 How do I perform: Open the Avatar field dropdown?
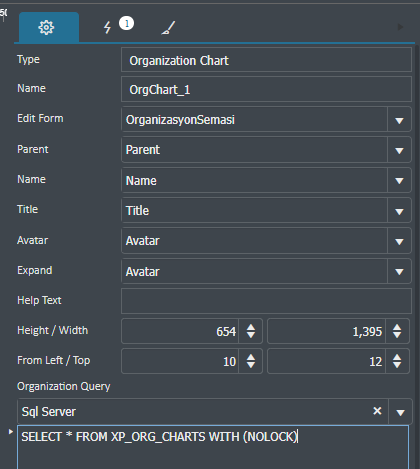point(399,241)
